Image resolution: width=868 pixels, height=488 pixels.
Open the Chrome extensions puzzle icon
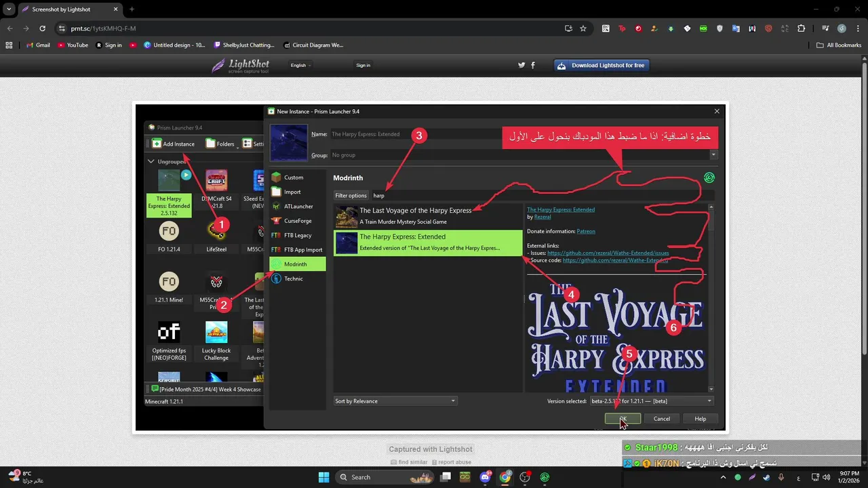802,28
